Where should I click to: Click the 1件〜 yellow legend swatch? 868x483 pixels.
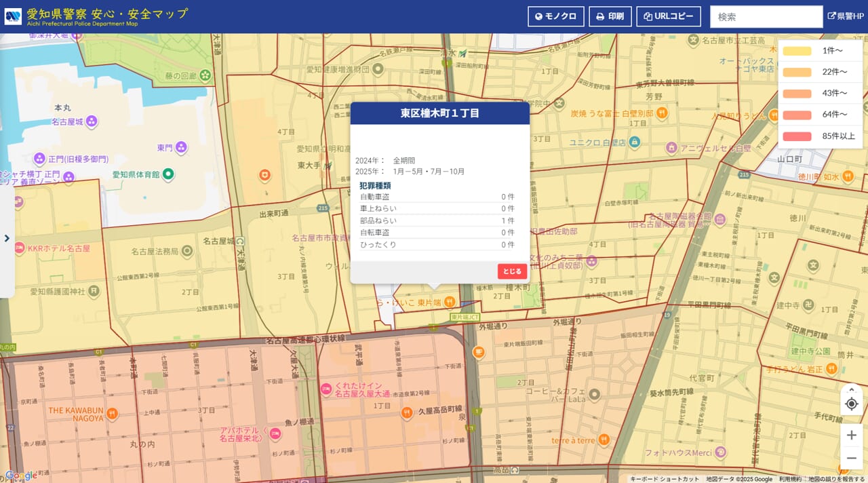click(x=797, y=51)
